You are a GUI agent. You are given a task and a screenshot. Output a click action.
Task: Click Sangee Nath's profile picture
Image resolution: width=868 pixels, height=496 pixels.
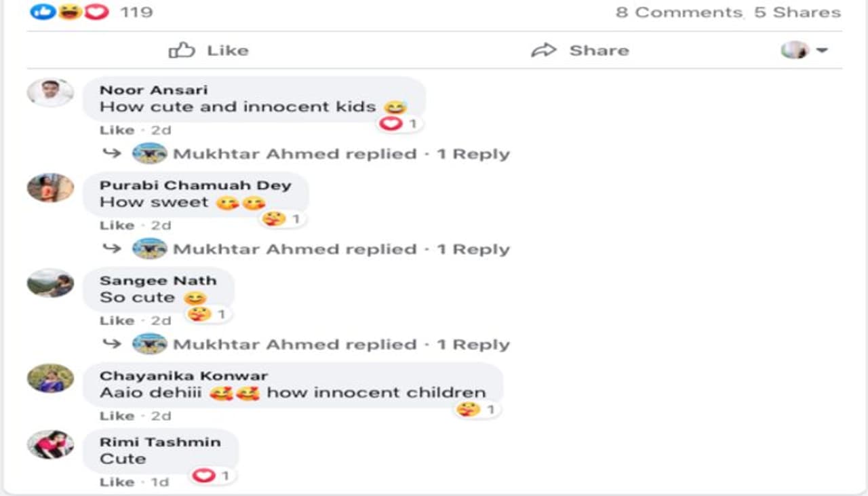pyautogui.click(x=50, y=283)
